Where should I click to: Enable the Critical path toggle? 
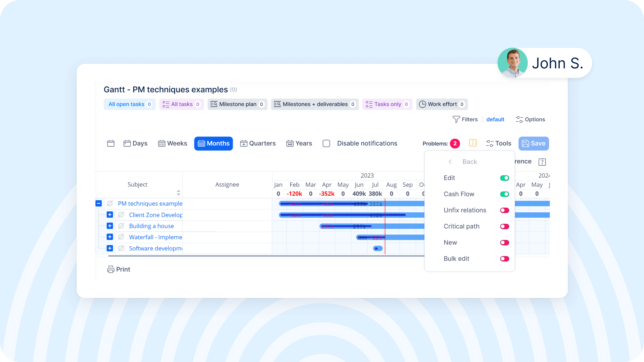[504, 226]
